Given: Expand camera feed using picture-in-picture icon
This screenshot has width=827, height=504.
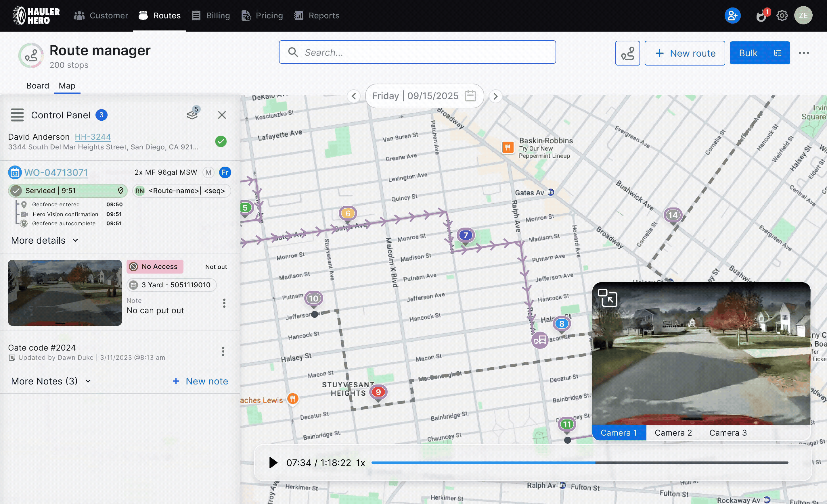Looking at the screenshot, I should tap(608, 298).
